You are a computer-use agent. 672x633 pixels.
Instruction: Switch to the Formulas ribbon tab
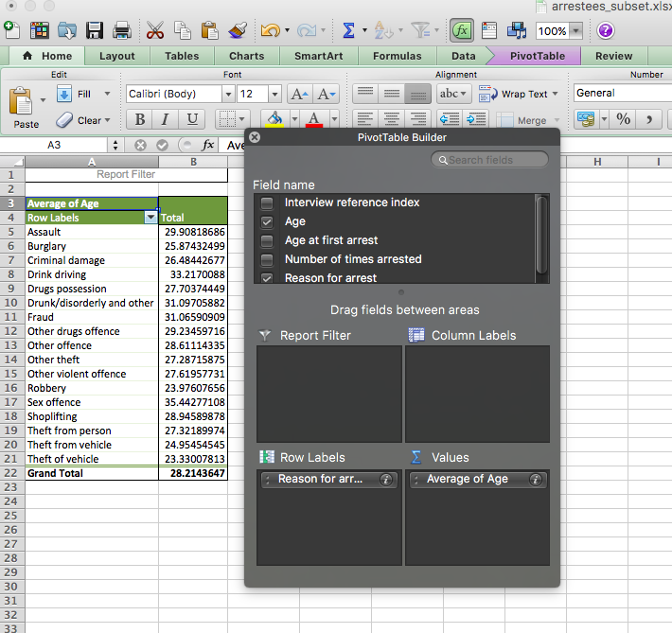397,56
